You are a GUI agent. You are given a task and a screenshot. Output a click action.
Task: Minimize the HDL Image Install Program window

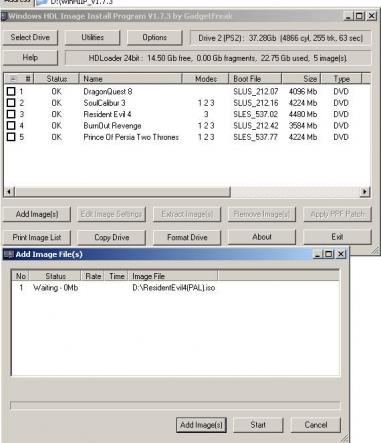point(349,16)
